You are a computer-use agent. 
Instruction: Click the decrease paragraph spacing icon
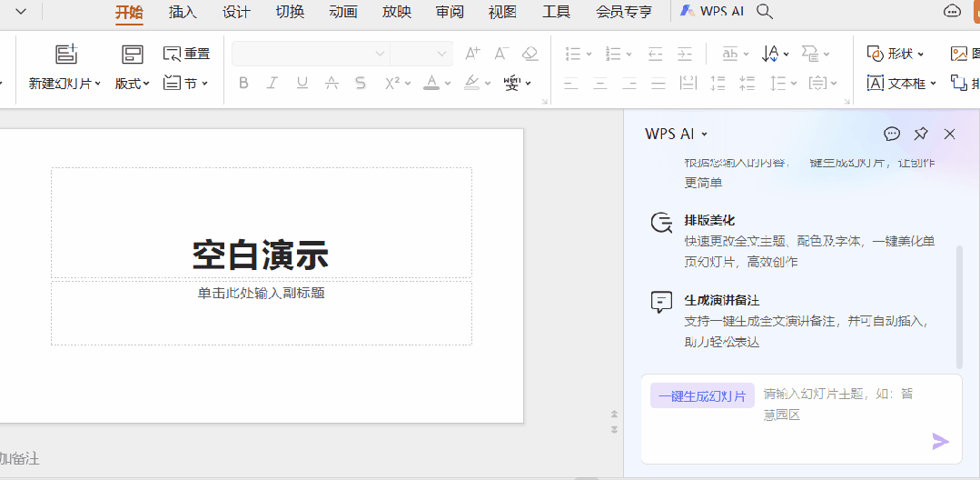[747, 83]
